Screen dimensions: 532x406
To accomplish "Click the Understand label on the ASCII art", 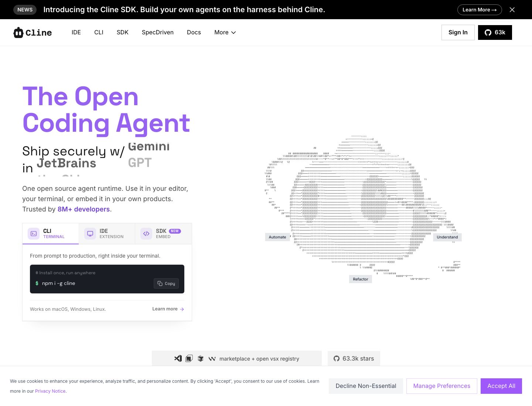I will [447, 237].
